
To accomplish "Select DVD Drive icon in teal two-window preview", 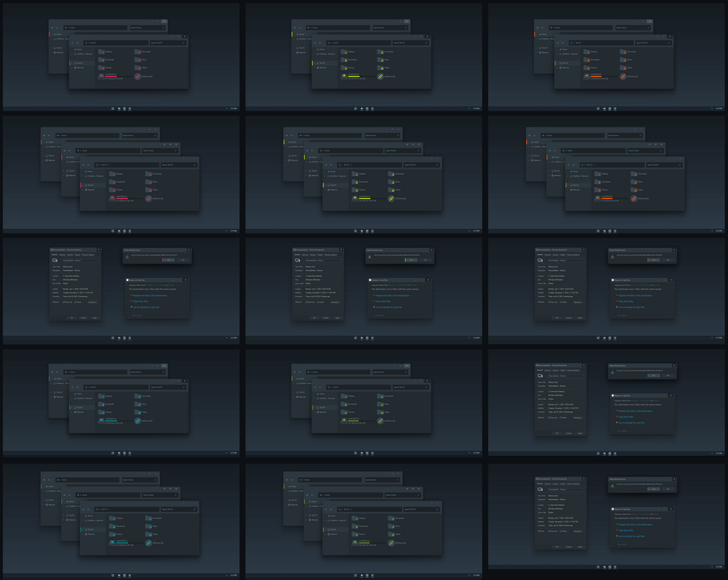I will pos(138,421).
